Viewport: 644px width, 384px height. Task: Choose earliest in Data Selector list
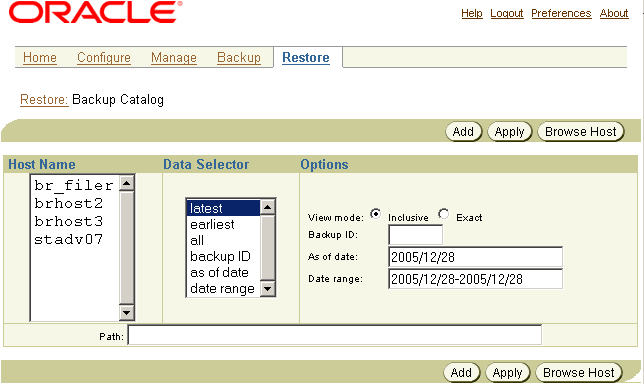[223, 224]
